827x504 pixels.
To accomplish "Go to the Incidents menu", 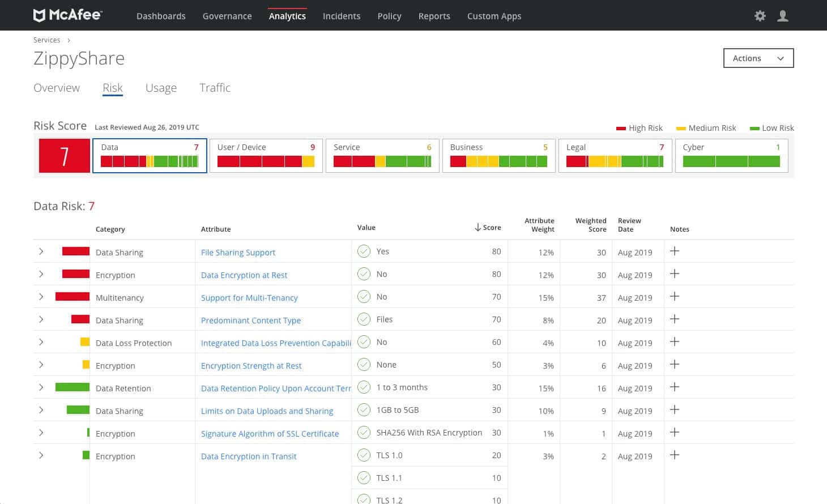I will click(x=342, y=16).
